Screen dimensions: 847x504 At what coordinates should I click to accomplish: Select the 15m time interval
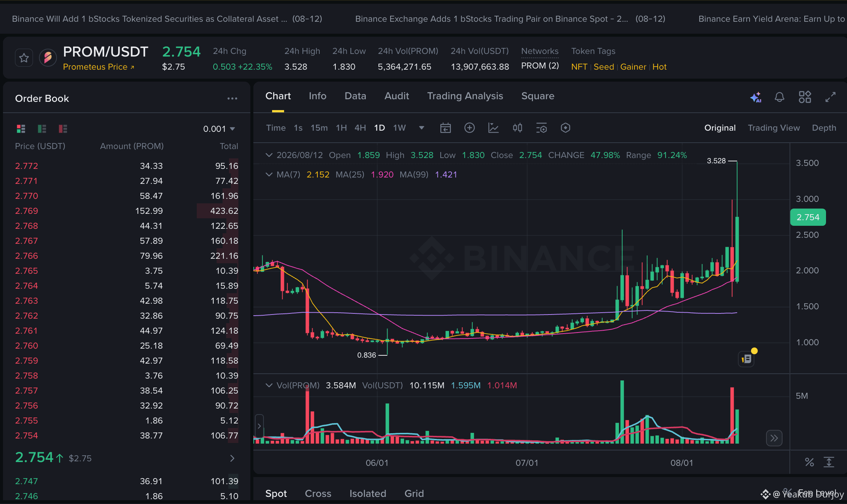(319, 128)
